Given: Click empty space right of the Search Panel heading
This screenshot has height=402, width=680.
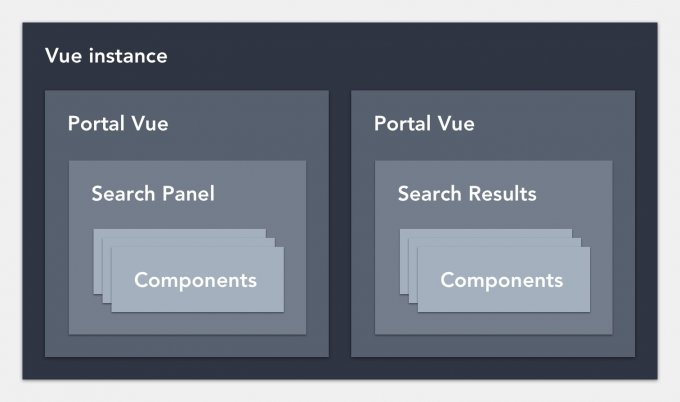Looking at the screenshot, I should pyautogui.click(x=260, y=193).
